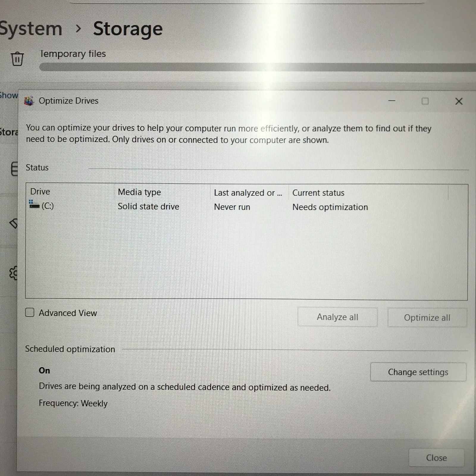The image size is (476, 476).
Task: Click the Optimize Drives app icon in title bar
Action: pos(29,101)
